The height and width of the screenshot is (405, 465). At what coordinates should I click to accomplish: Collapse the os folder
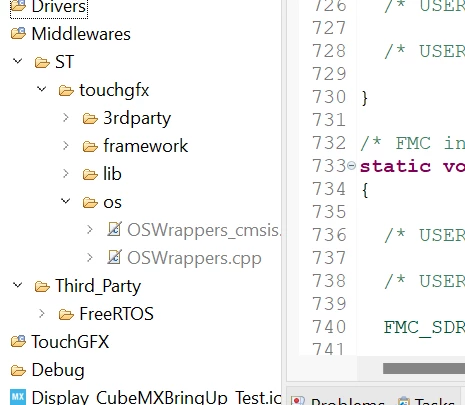pos(66,201)
